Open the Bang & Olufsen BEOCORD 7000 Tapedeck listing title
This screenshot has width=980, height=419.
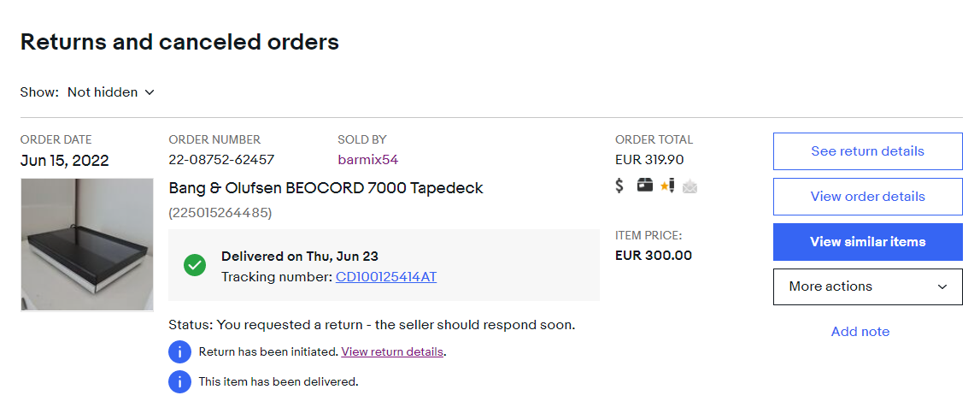point(326,188)
